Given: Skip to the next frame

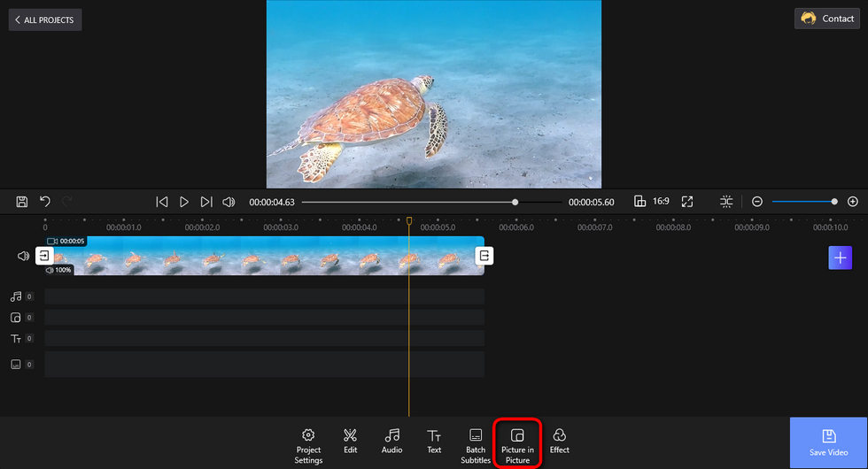Looking at the screenshot, I should pyautogui.click(x=205, y=202).
